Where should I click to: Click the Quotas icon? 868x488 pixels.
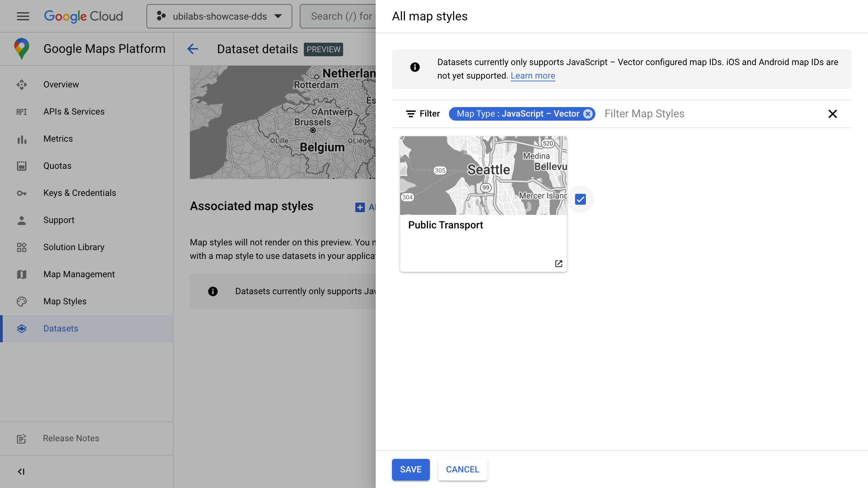click(22, 166)
